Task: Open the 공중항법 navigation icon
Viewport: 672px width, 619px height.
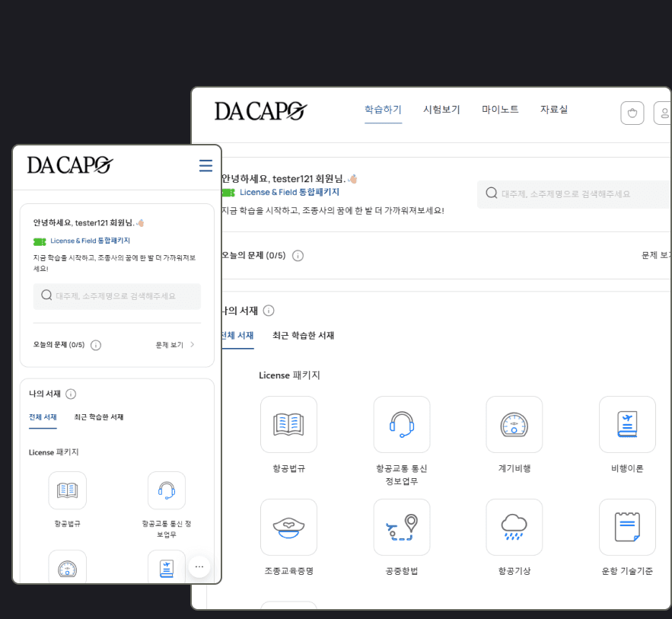Action: [x=401, y=527]
